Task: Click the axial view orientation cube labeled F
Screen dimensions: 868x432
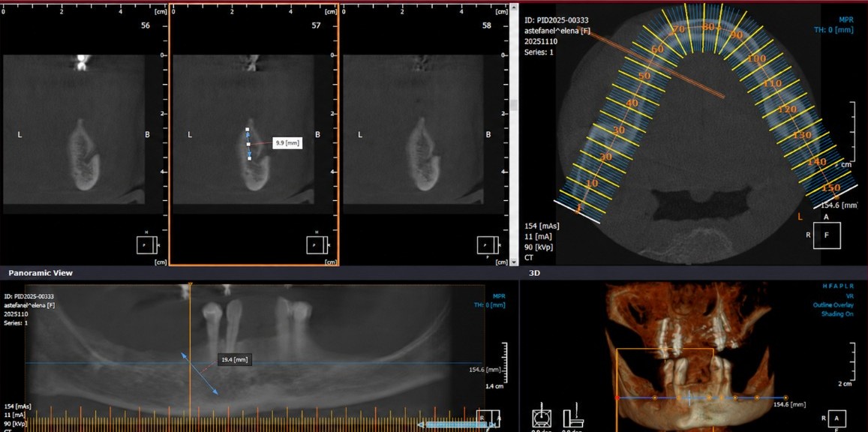Action: [x=827, y=235]
